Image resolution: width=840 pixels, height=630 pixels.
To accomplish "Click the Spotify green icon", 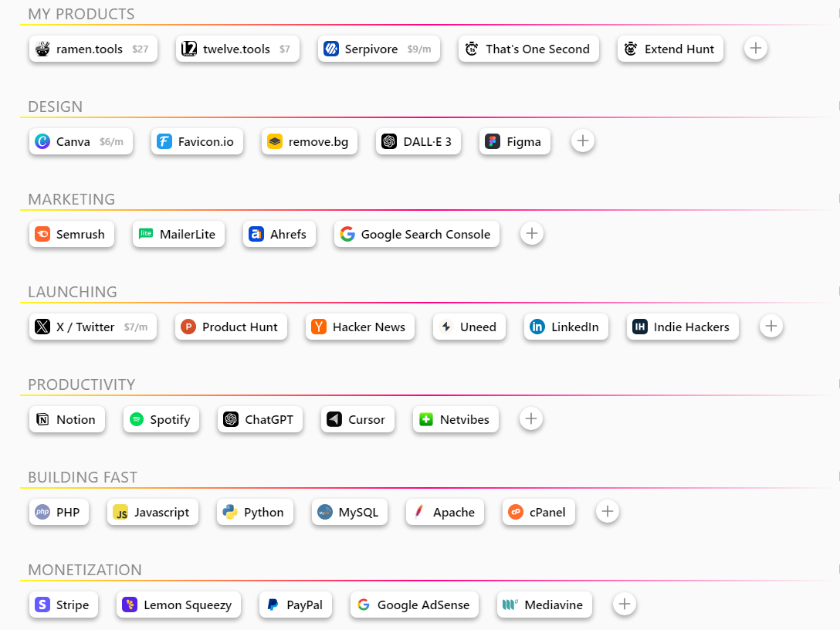I will [x=137, y=419].
